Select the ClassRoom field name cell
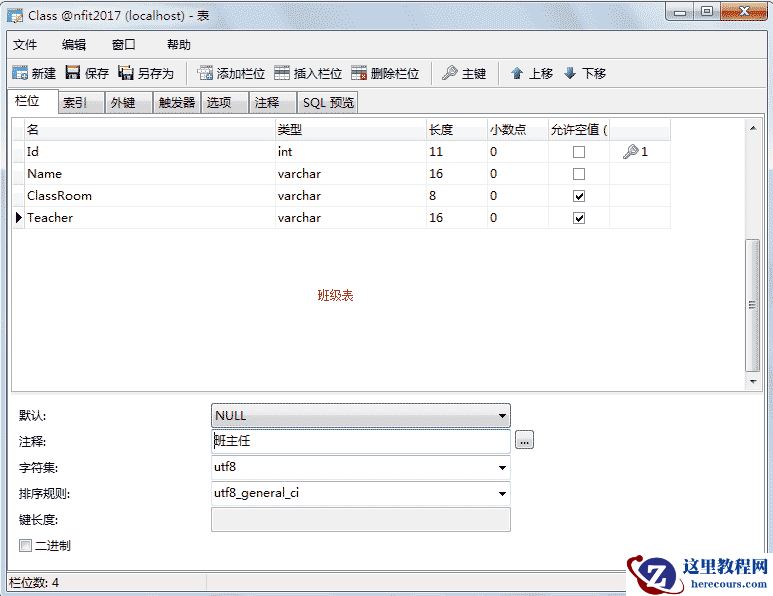Viewport: 773px width, 596px height. (x=149, y=196)
